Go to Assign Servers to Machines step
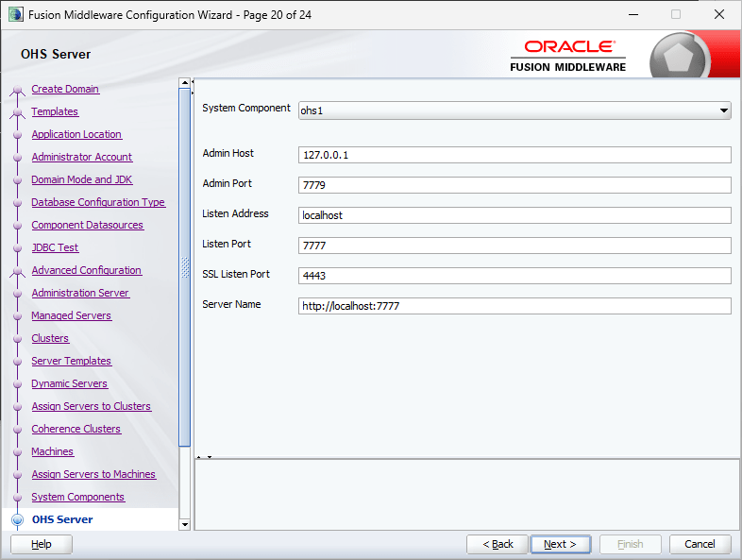 click(93, 474)
